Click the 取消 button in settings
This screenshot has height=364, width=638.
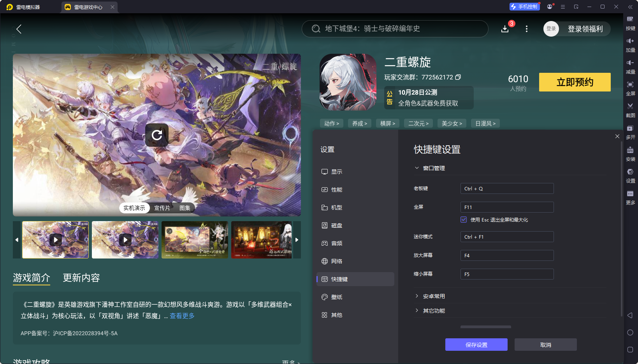(x=546, y=345)
